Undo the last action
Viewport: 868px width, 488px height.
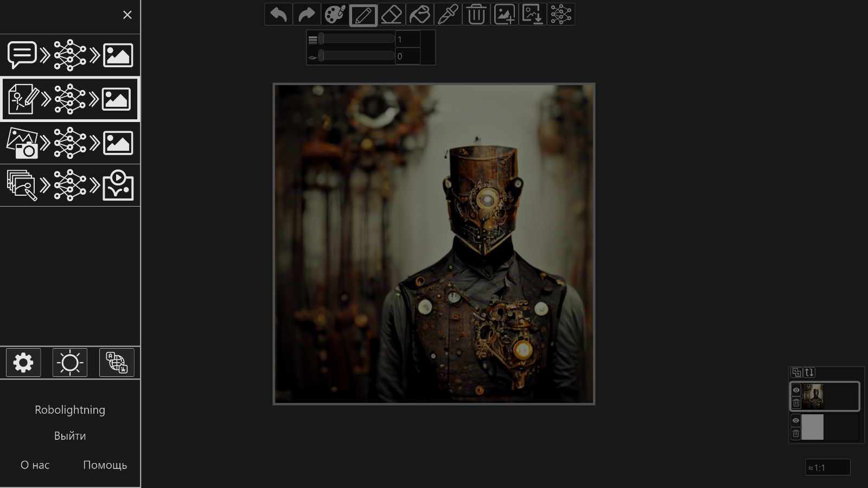[x=278, y=14]
